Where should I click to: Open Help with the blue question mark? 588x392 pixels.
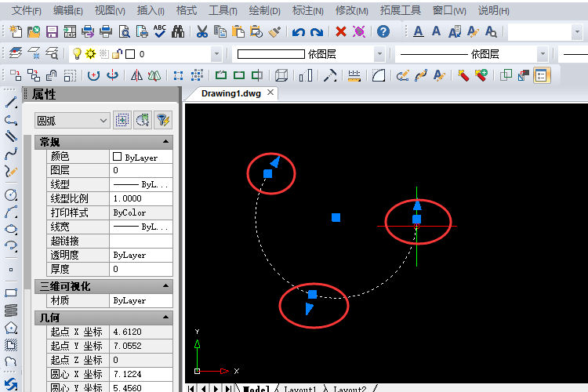[383, 31]
